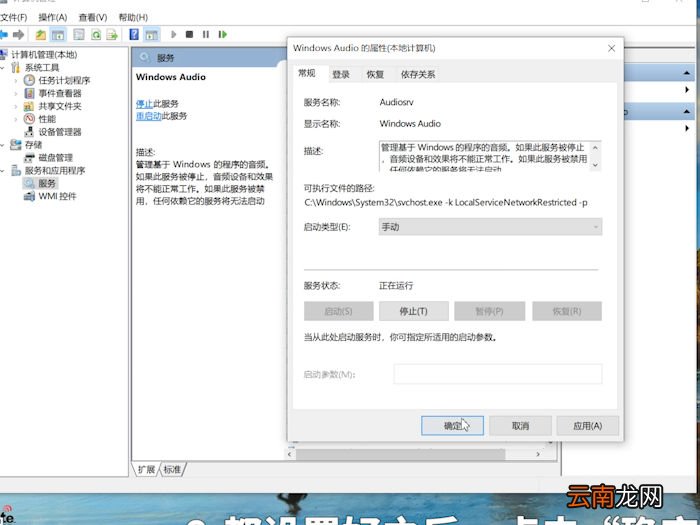Select the 性能 monitor icon in the tree
This screenshot has width=700, height=525.
click(29, 119)
